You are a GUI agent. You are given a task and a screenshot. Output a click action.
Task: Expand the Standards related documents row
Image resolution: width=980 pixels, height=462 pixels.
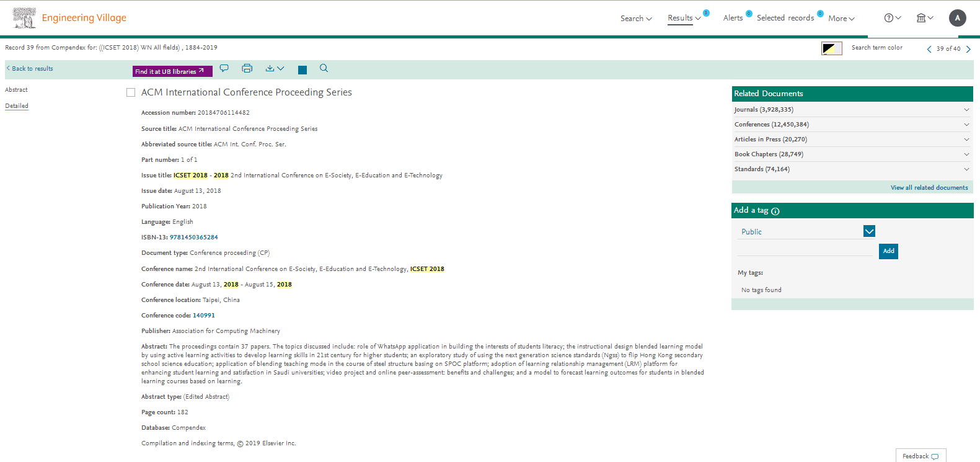[852, 169]
